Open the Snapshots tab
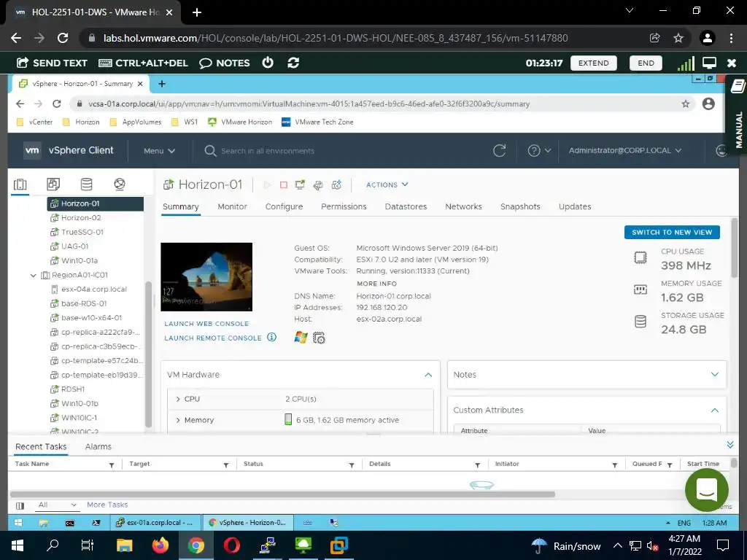This screenshot has height=560, width=747. click(x=520, y=206)
